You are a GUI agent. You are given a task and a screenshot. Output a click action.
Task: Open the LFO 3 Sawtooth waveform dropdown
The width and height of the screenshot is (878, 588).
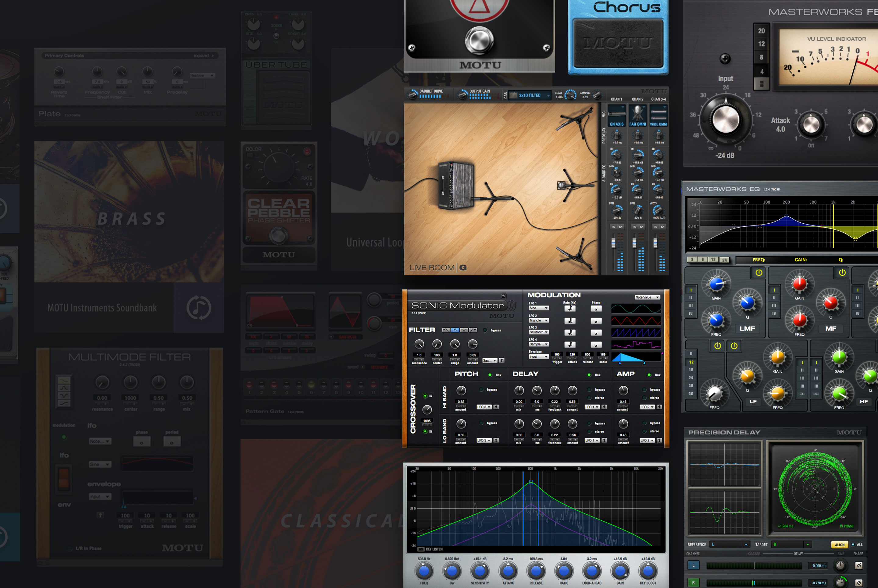[x=539, y=332]
